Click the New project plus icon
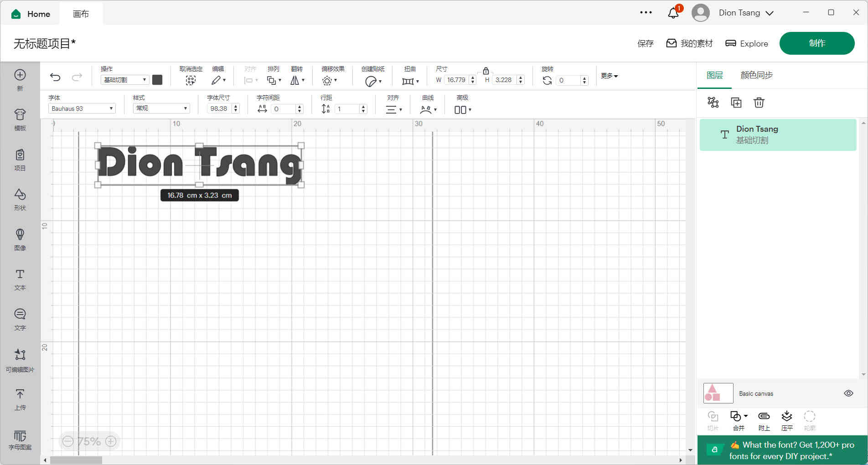This screenshot has width=868, height=465. pyautogui.click(x=20, y=75)
